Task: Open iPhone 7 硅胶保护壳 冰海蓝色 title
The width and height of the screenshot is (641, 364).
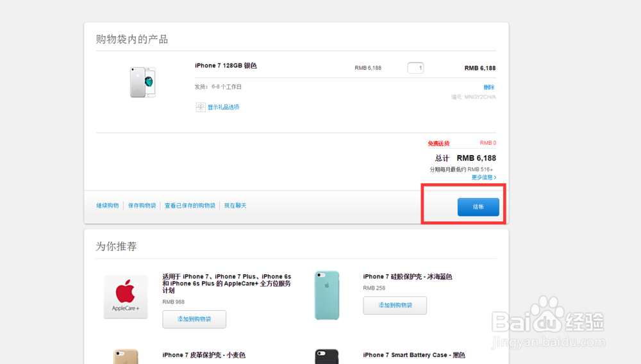Action: point(408,277)
